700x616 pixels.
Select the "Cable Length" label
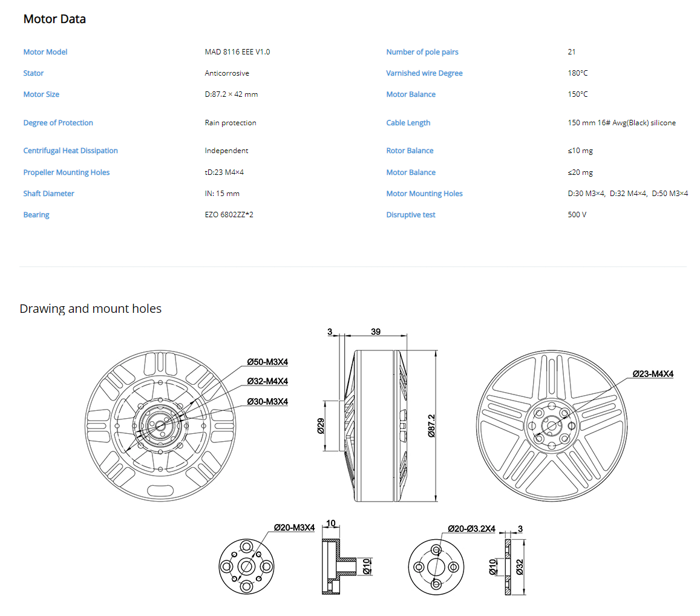408,123
